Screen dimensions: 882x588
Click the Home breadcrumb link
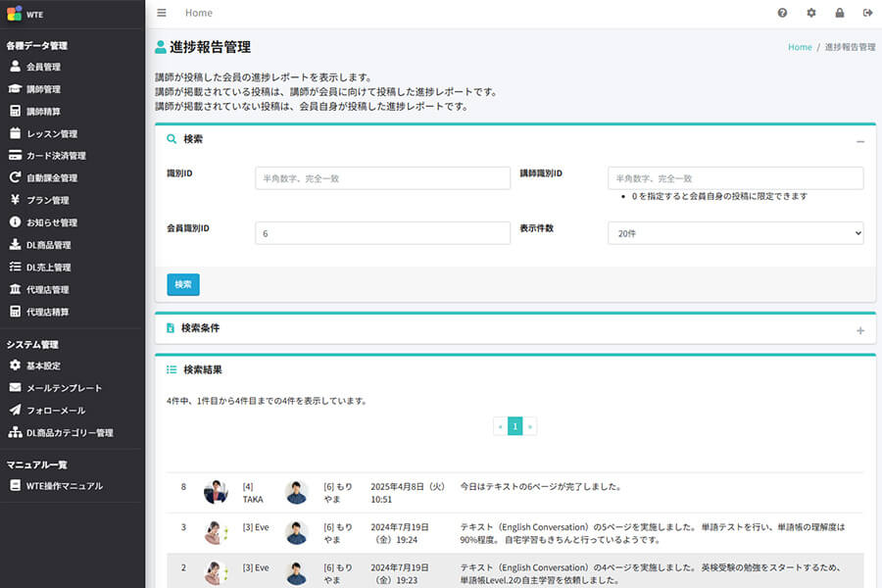pyautogui.click(x=800, y=46)
